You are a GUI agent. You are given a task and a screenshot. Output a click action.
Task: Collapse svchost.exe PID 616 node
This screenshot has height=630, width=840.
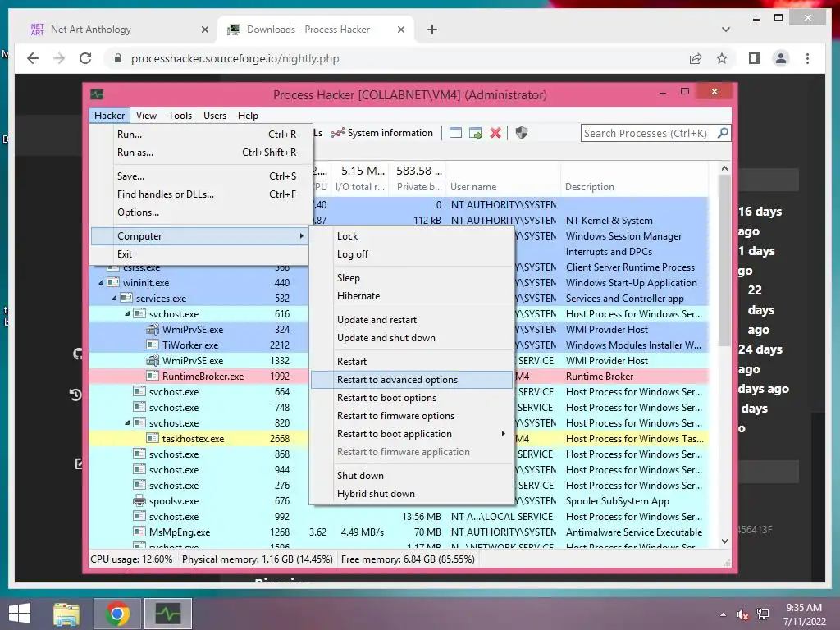127,314
